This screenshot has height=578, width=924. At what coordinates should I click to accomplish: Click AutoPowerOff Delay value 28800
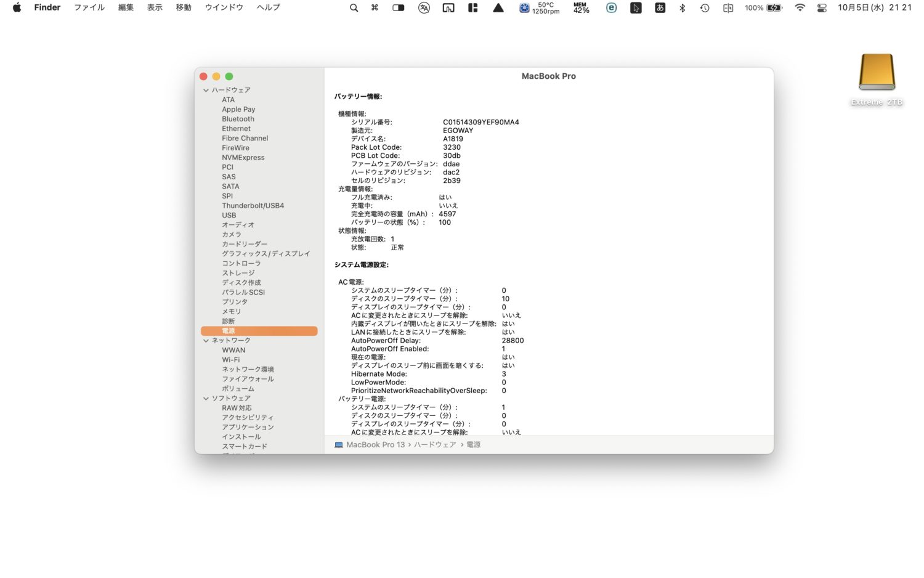pyautogui.click(x=513, y=341)
